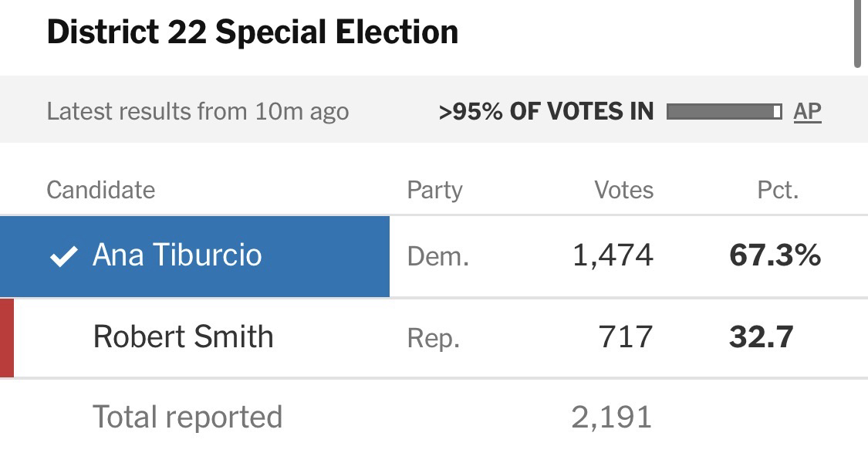Viewport: 868px width, 453px height.
Task: Open the AP source link
Action: [x=807, y=111]
